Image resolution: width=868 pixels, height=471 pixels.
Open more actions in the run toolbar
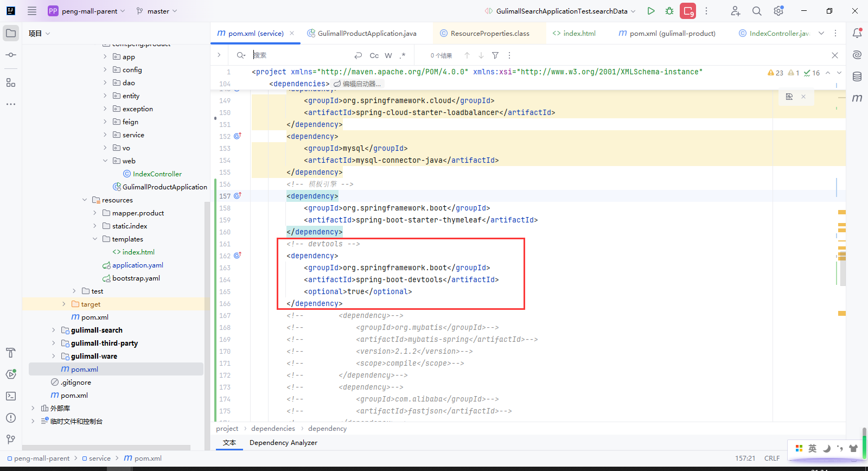pos(706,11)
